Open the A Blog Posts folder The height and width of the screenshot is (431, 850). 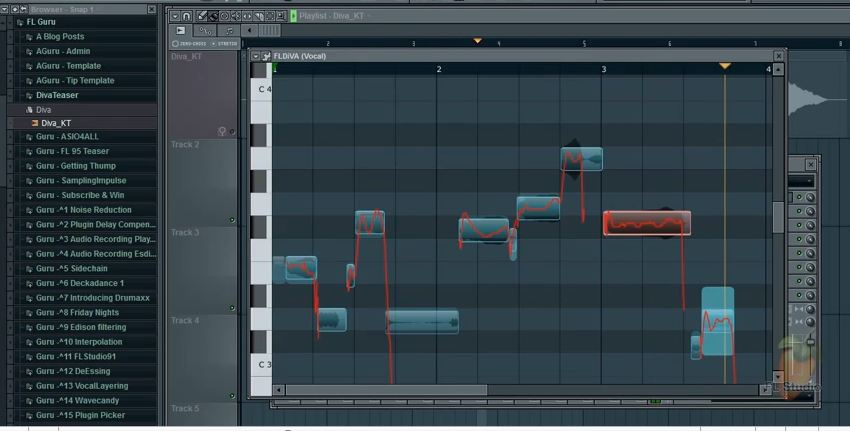(x=60, y=37)
